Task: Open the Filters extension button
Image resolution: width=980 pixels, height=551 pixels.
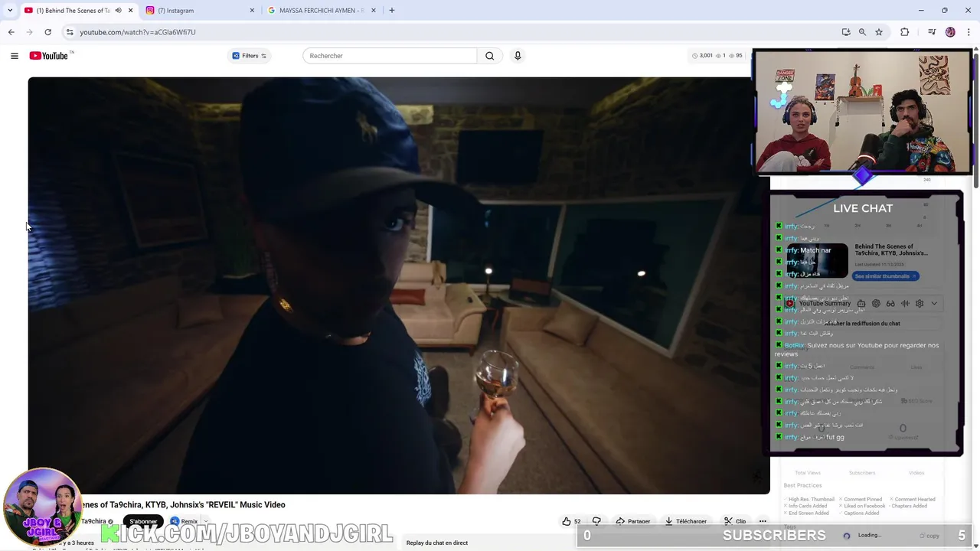Action: pyautogui.click(x=249, y=56)
